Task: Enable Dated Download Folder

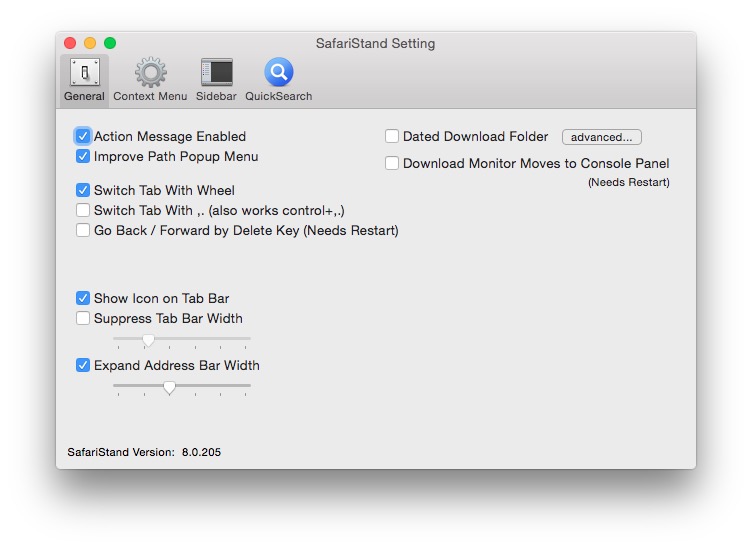Action: tap(392, 136)
